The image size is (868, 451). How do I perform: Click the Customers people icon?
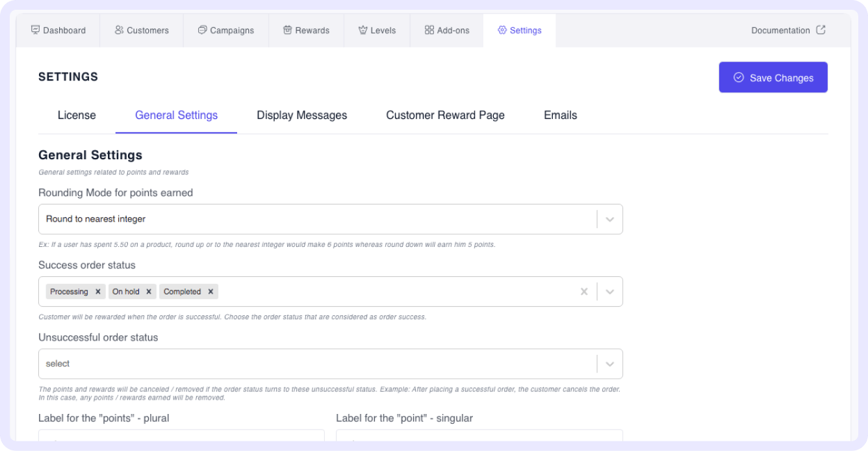pyautogui.click(x=119, y=30)
